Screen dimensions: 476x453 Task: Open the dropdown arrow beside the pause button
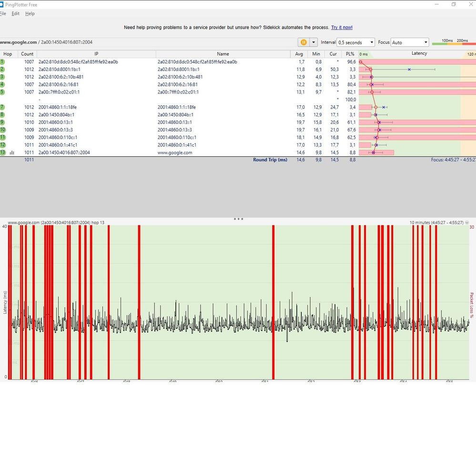coord(314,42)
